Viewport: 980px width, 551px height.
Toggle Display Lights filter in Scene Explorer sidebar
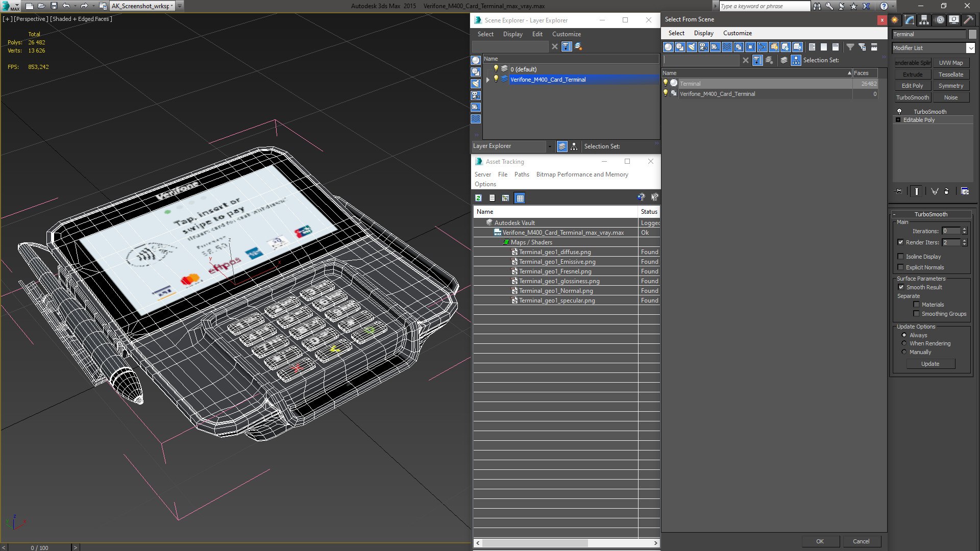pos(476,84)
